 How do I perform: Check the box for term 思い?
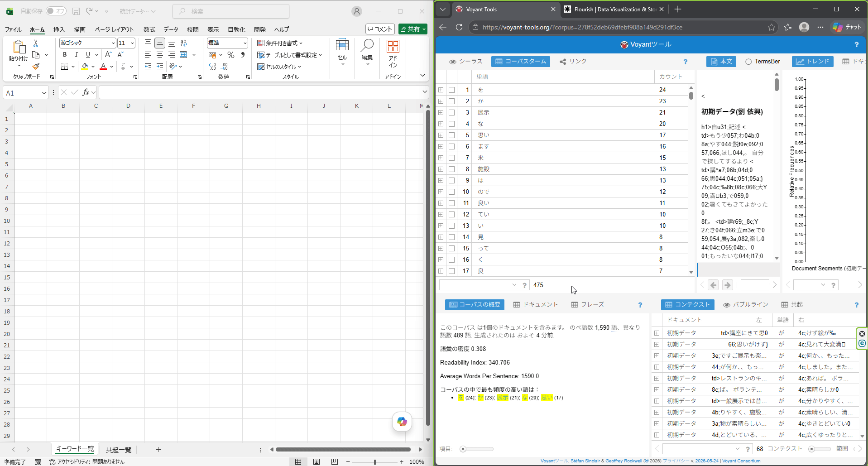point(452,135)
